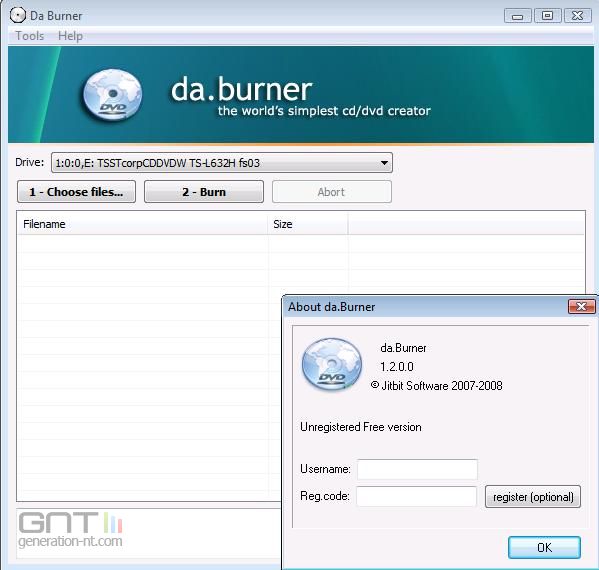The image size is (599, 570).
Task: Click the Da Burner title bar disc icon
Action: [18, 15]
